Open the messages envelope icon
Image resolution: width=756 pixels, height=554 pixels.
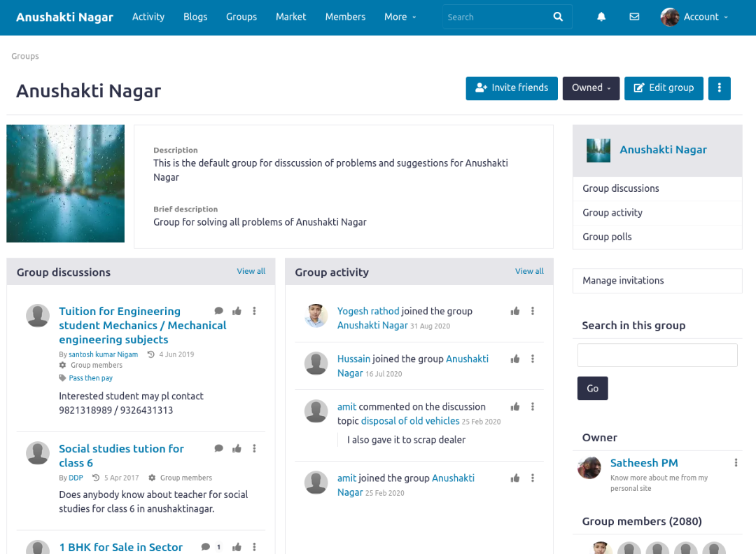634,17
